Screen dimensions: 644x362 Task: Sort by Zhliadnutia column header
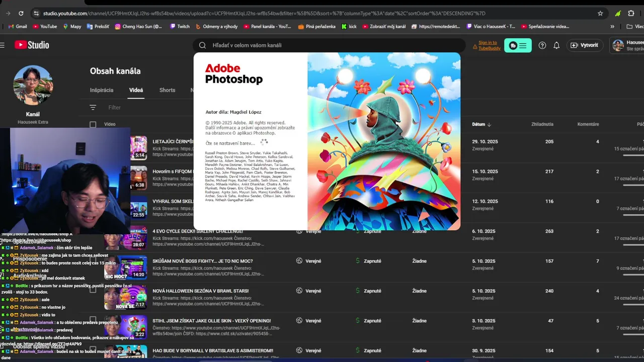click(542, 124)
